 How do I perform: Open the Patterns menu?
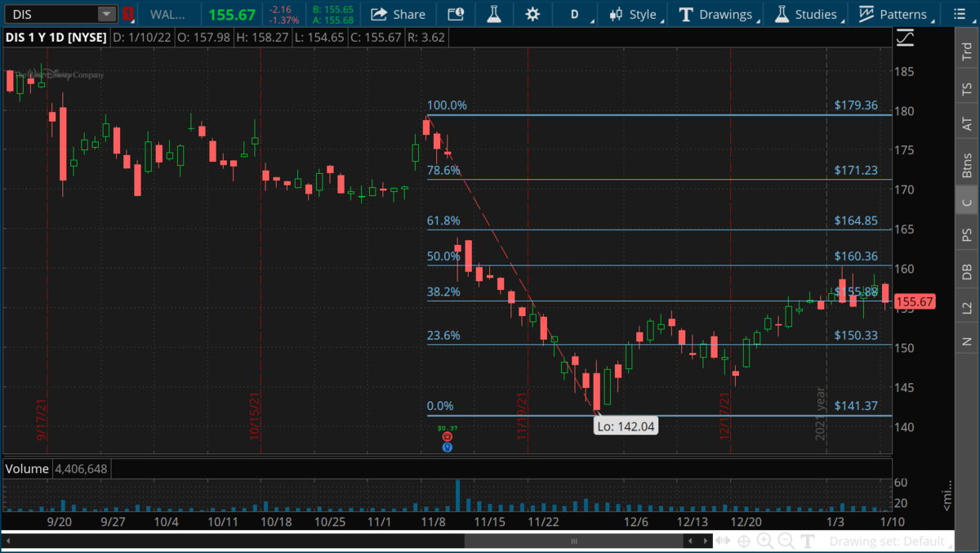pyautogui.click(x=894, y=14)
